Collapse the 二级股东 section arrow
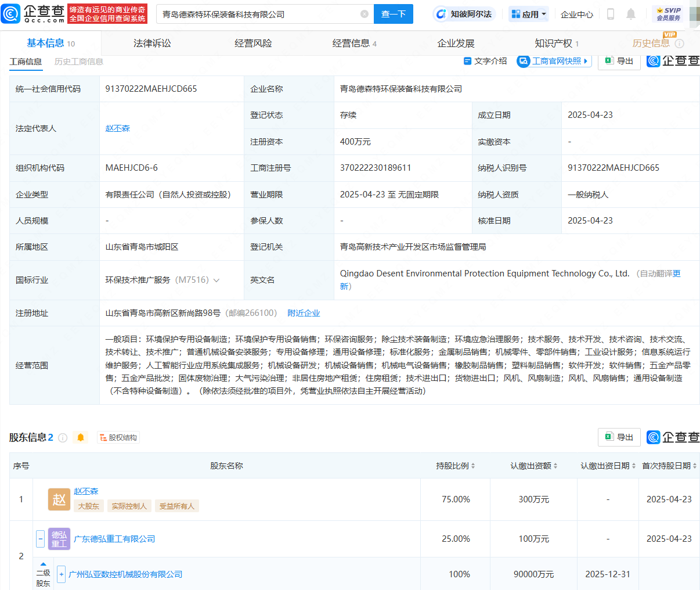The height and width of the screenshot is (590, 700). click(x=43, y=564)
